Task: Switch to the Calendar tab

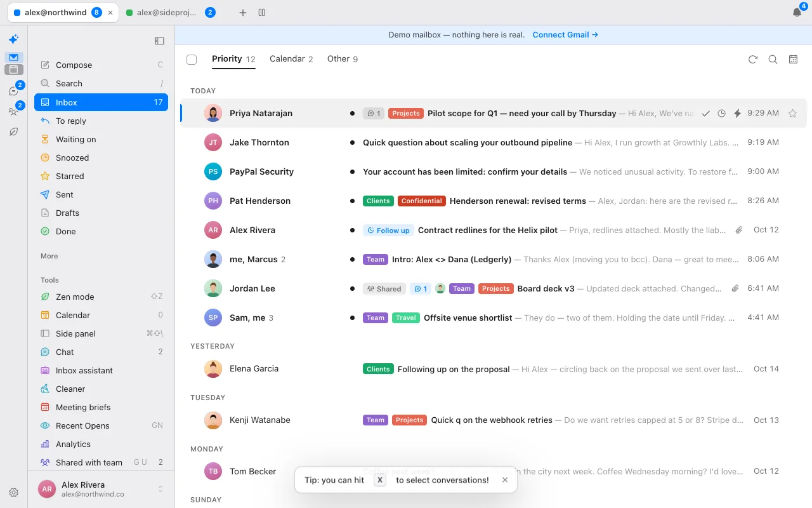Action: [291, 59]
